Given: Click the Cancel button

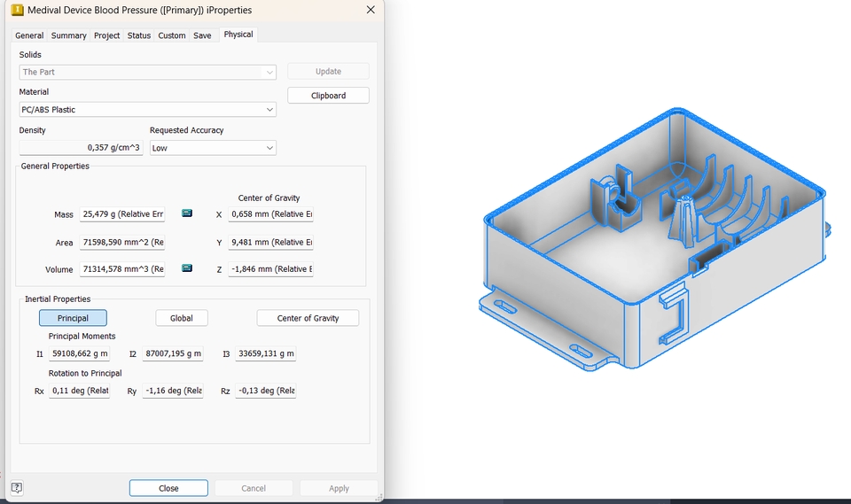Looking at the screenshot, I should pos(254,488).
